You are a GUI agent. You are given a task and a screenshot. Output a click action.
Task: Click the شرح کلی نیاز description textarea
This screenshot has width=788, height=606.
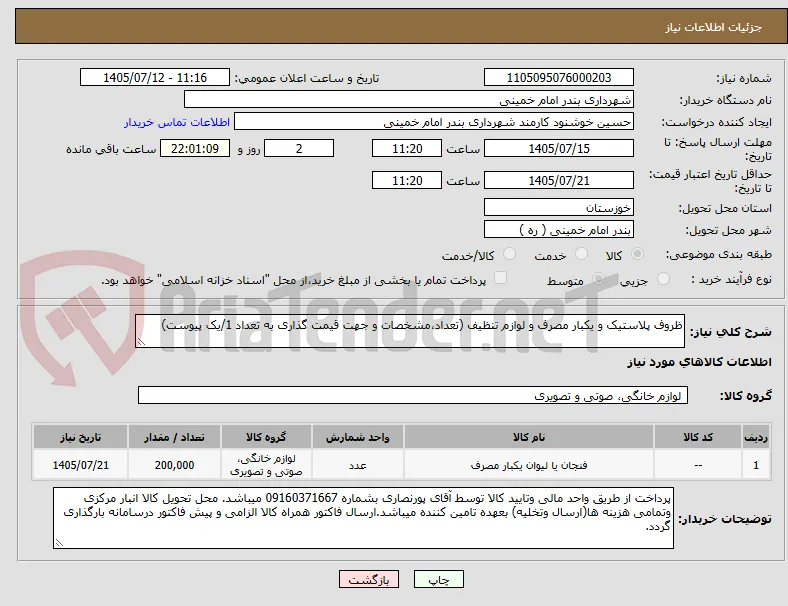coord(410,331)
